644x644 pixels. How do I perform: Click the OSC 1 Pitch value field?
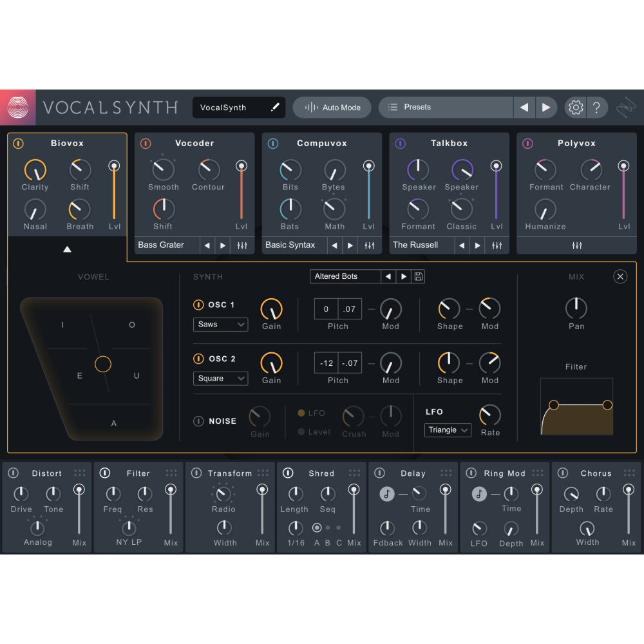325,308
